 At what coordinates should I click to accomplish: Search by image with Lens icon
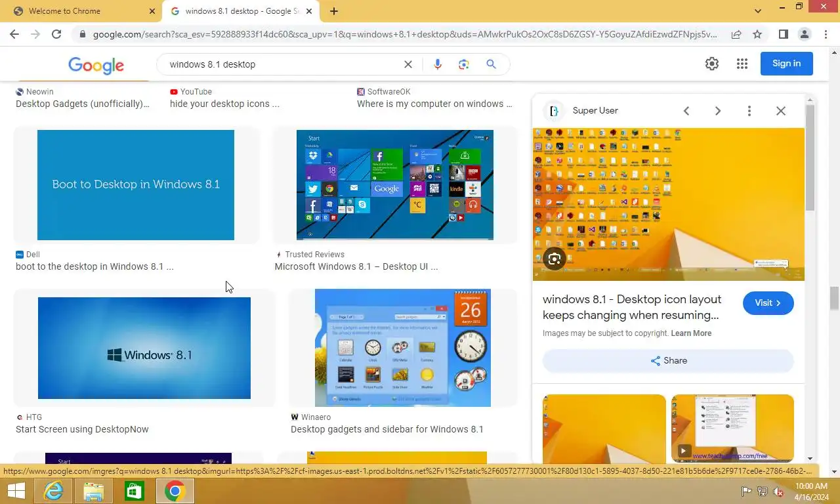tap(464, 64)
